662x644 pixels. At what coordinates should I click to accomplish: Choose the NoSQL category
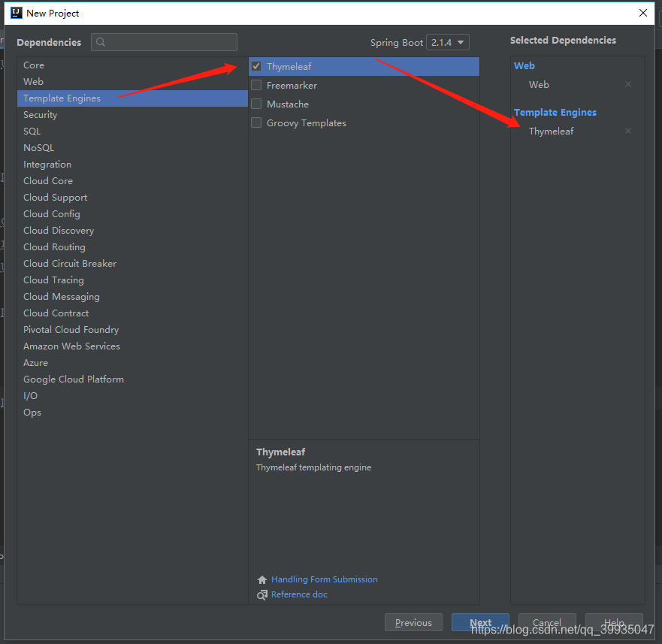pyautogui.click(x=132, y=148)
